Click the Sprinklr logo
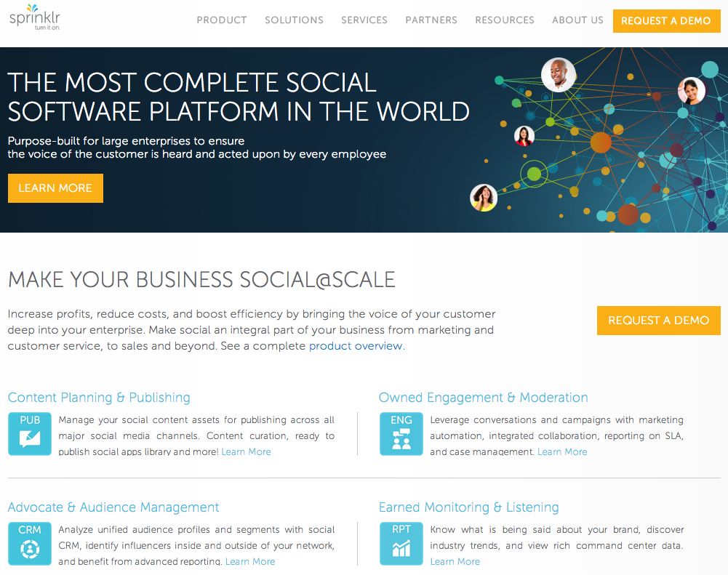The image size is (728, 575). [x=34, y=16]
